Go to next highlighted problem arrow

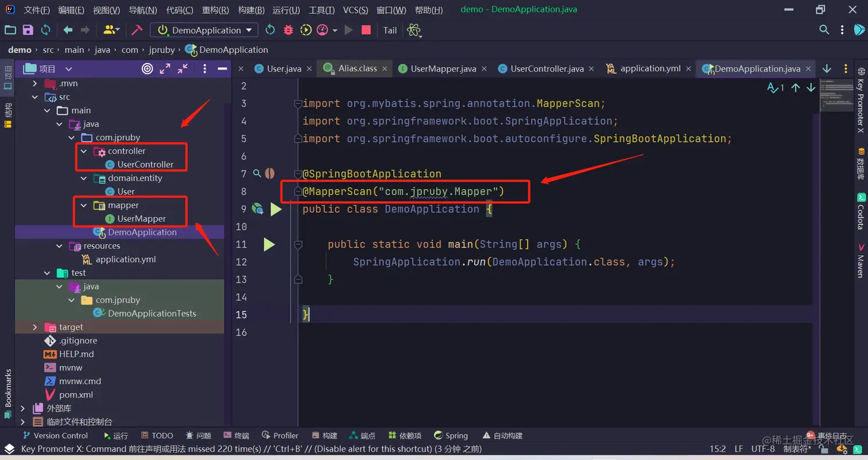point(811,88)
